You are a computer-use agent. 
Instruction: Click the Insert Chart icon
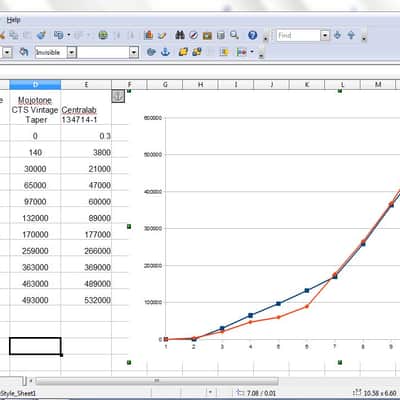click(x=148, y=35)
